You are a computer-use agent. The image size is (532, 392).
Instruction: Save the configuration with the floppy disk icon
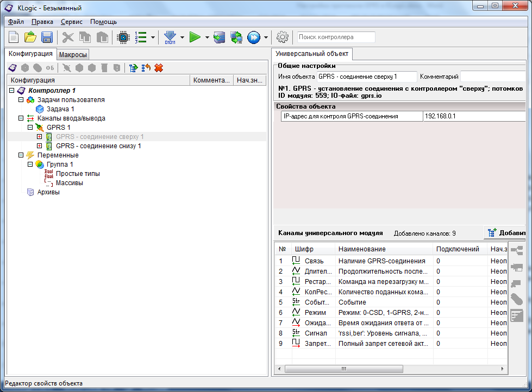pyautogui.click(x=47, y=37)
